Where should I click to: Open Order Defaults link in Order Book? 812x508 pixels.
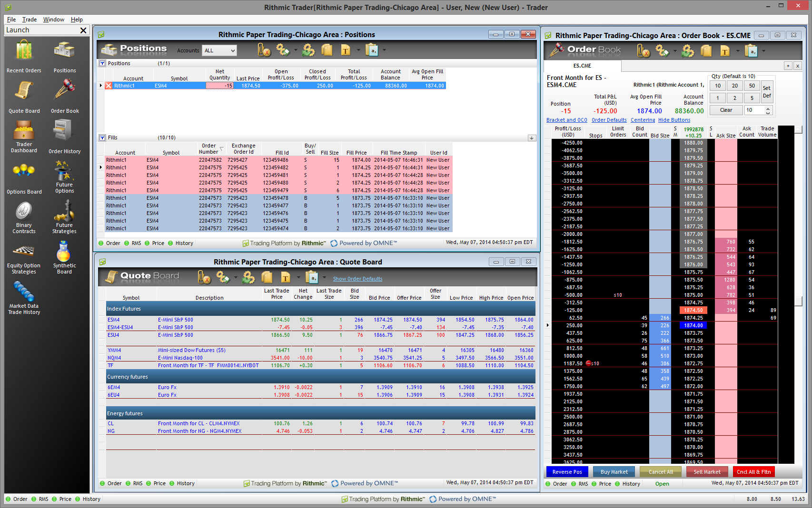tap(609, 120)
